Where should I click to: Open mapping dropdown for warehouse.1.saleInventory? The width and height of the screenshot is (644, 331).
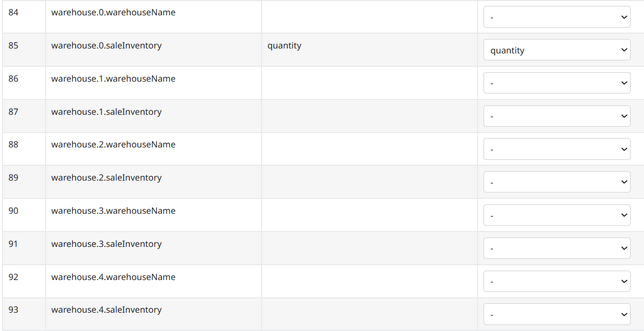coord(556,116)
